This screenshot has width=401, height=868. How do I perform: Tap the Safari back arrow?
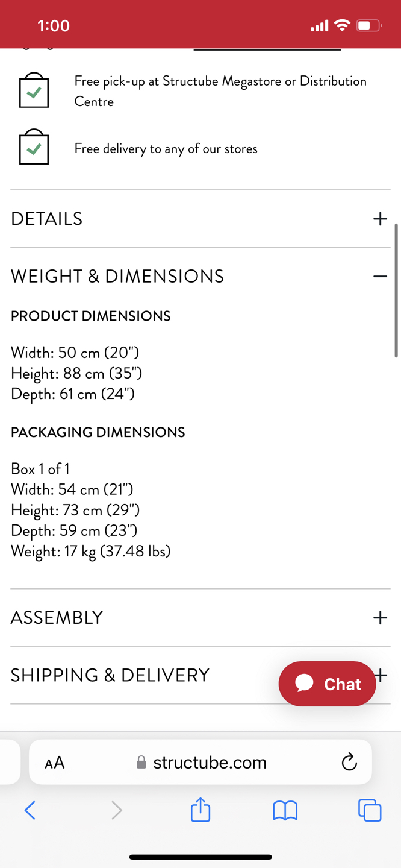[x=30, y=810]
